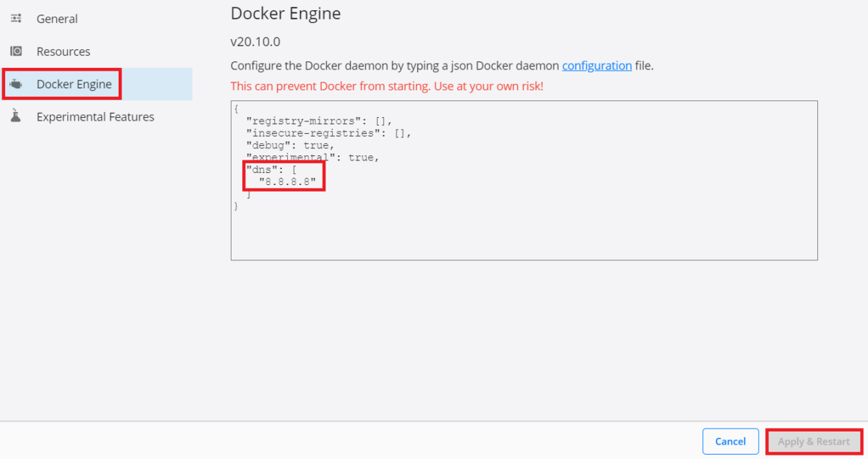
Task: Open the Docker Engine settings page
Action: click(72, 83)
